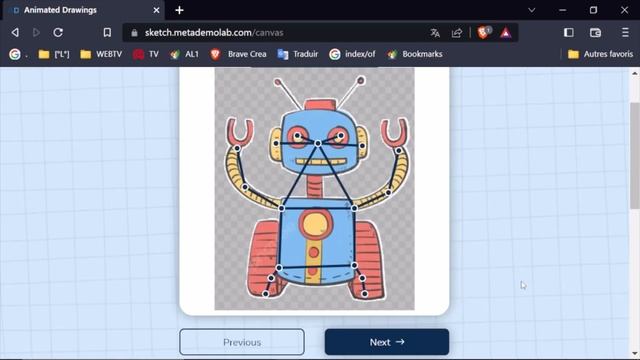Open the Brave Shields lion icon
Image resolution: width=640 pixels, height=360 pixels.
483,32
